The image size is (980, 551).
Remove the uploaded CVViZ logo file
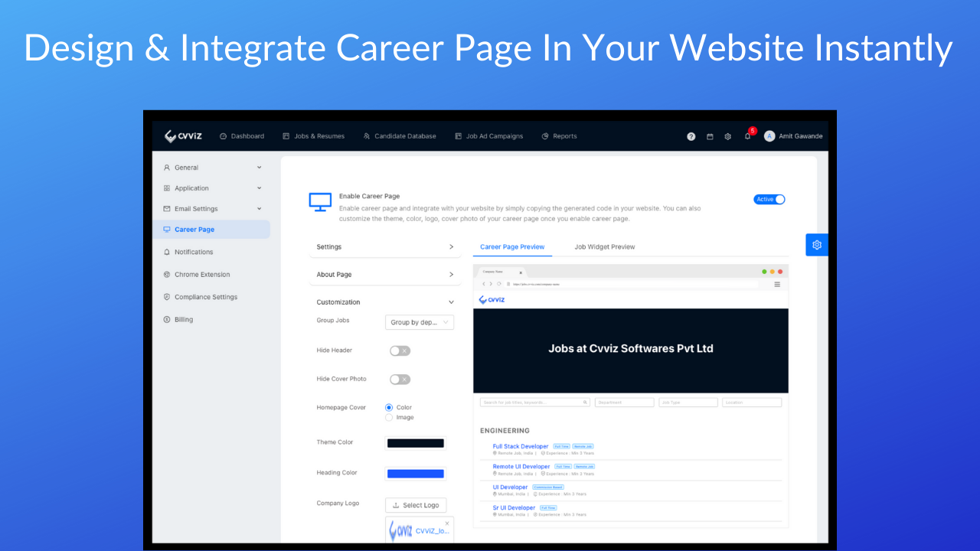(x=447, y=523)
